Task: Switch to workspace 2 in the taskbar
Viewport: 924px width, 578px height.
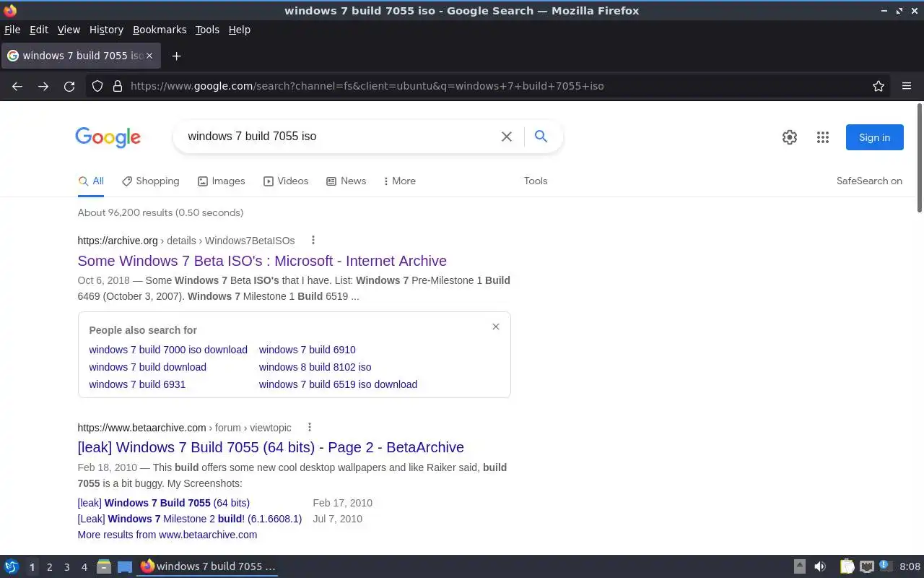Action: click(x=49, y=567)
